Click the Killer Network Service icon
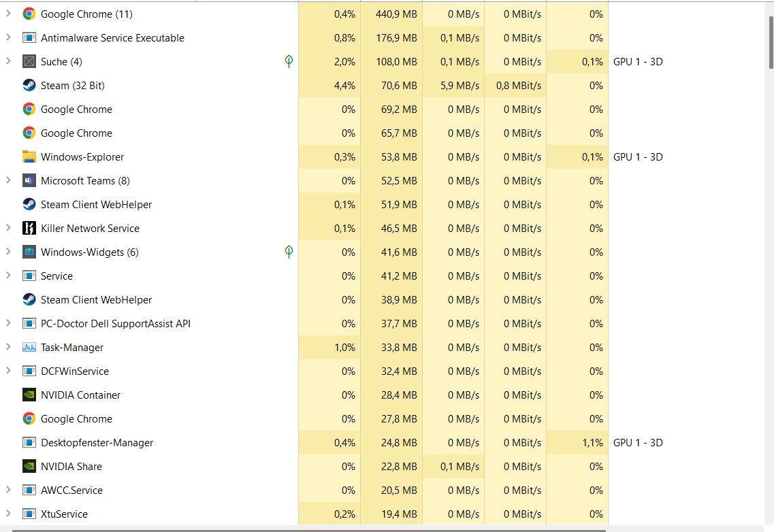The image size is (774, 532). point(29,228)
